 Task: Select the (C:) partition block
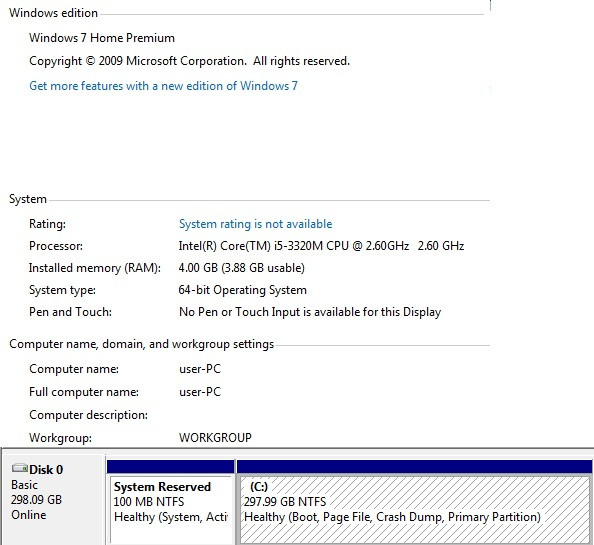(x=415, y=510)
